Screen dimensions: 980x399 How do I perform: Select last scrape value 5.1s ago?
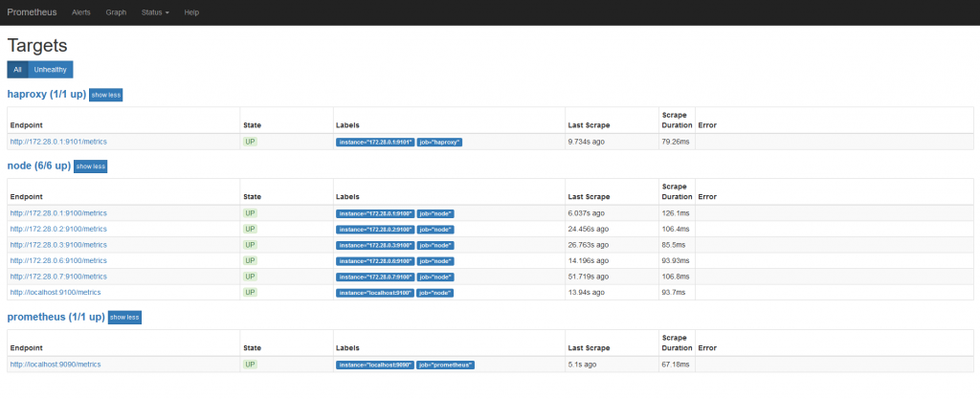tap(582, 364)
